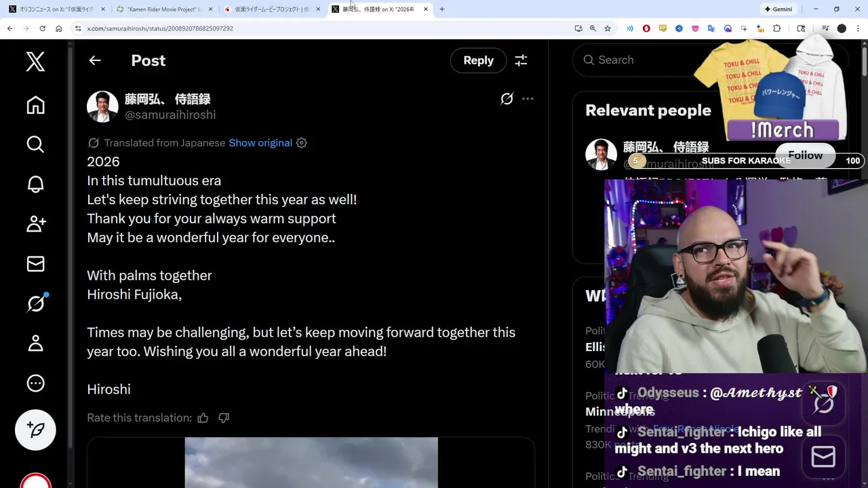
Task: Click red adblock extension icon
Action: [646, 28]
